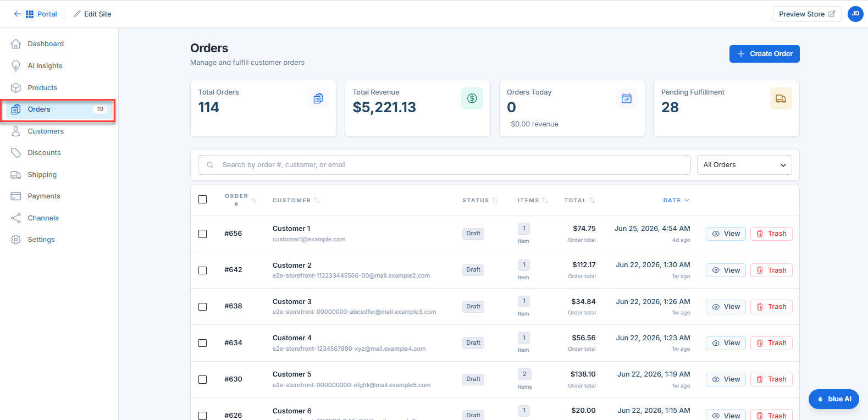Click the Customer 5 name
The height and width of the screenshot is (420, 868).
click(x=292, y=374)
